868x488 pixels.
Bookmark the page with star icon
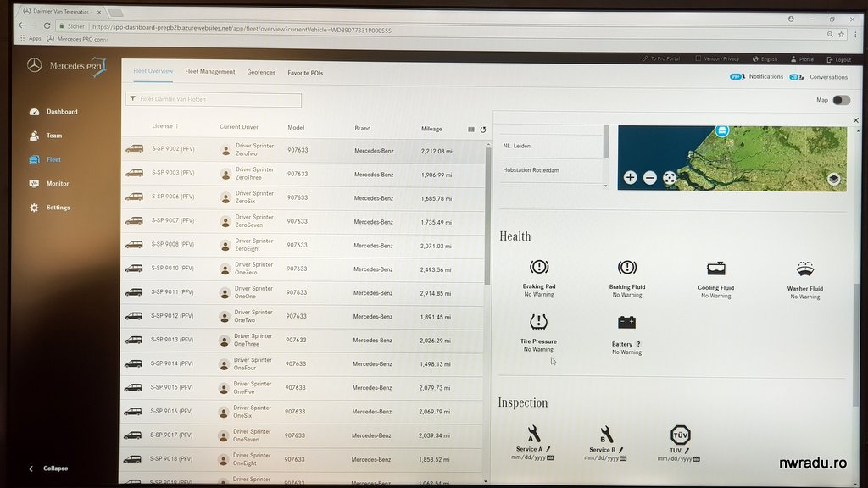coord(842,34)
